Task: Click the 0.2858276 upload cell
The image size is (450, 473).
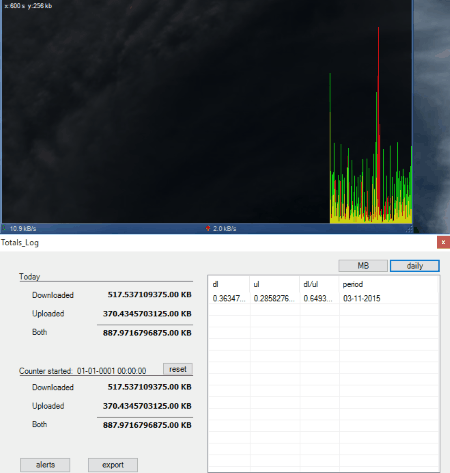Action: pos(274,298)
